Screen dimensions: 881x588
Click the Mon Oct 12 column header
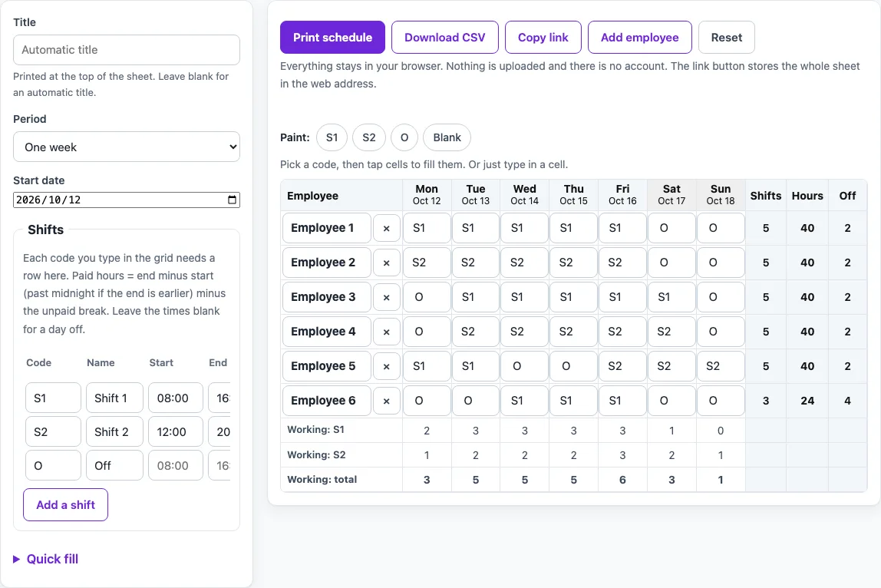tap(427, 195)
